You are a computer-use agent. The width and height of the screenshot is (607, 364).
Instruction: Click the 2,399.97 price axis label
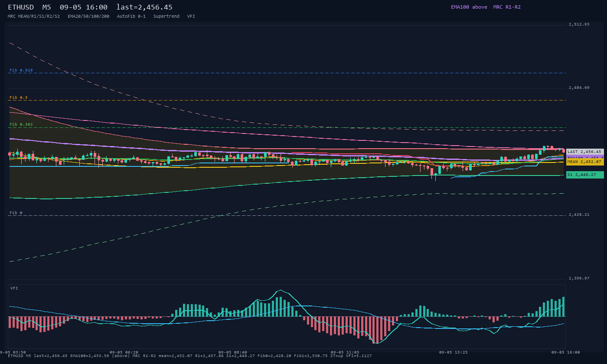pyautogui.click(x=579, y=278)
